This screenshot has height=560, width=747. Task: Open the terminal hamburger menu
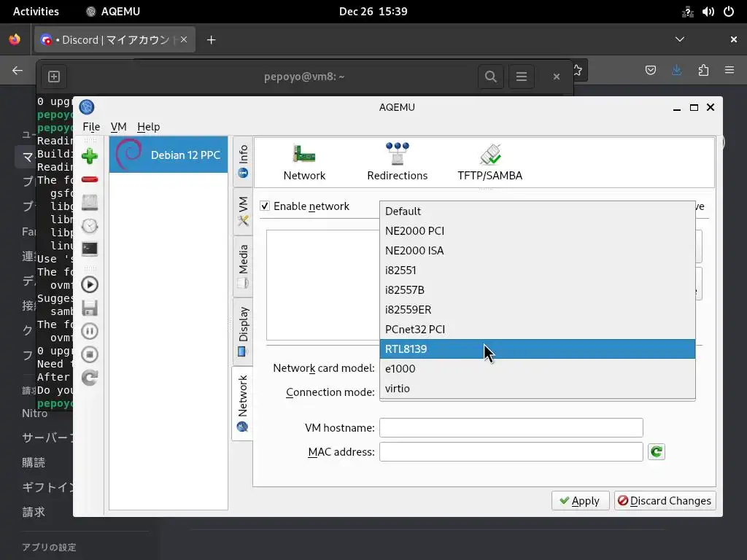pyautogui.click(x=521, y=77)
